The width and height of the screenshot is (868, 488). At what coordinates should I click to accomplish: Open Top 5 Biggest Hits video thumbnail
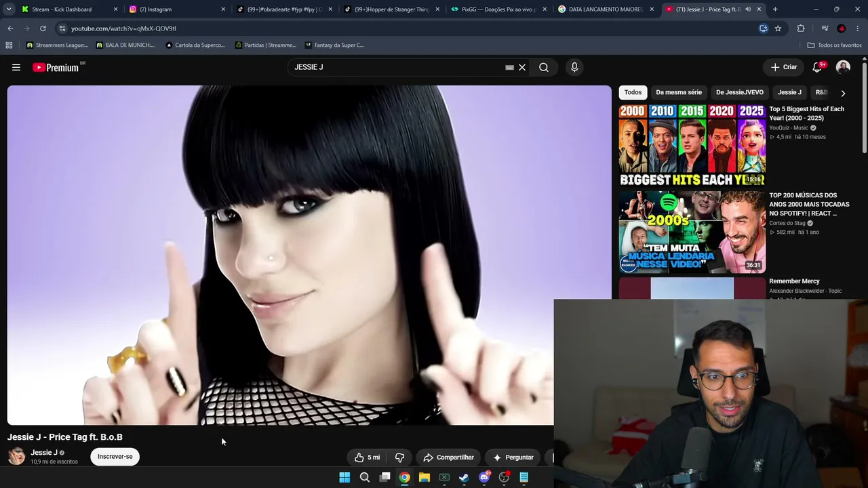692,145
